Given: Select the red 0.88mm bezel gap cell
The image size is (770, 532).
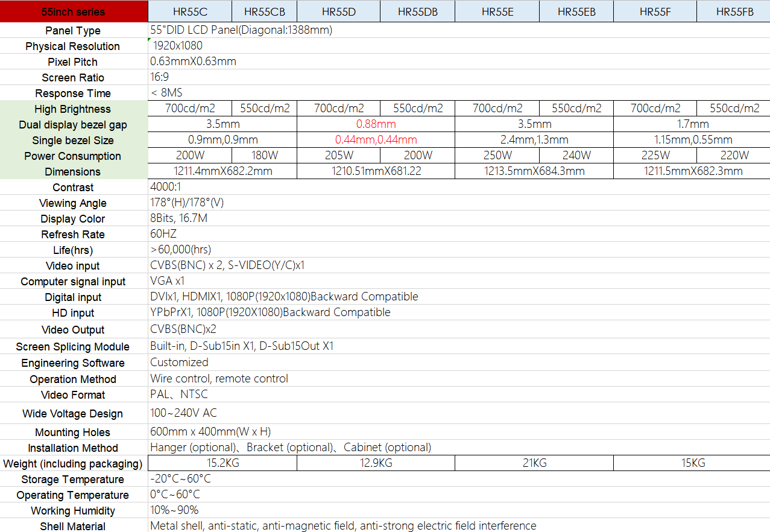Looking at the screenshot, I should (376, 124).
